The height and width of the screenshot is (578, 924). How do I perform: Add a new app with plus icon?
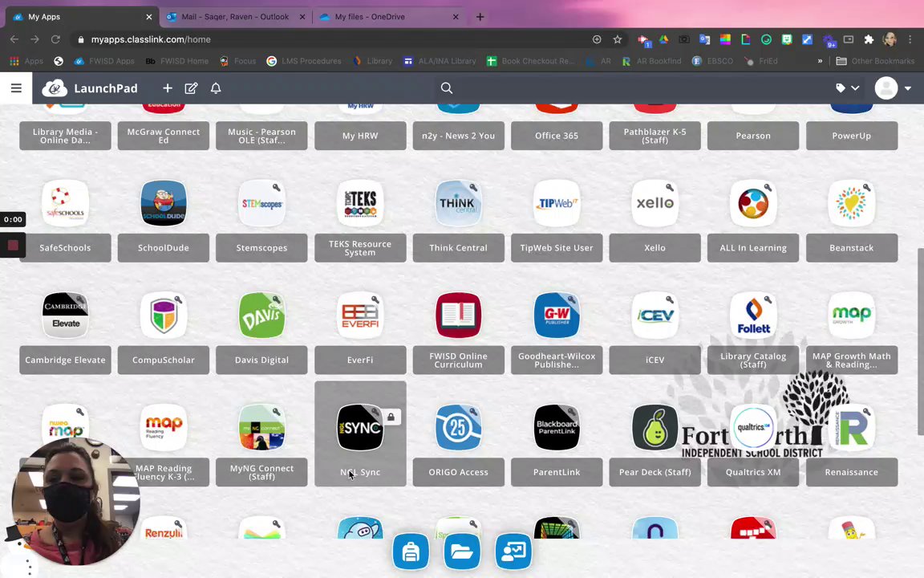pyautogui.click(x=168, y=88)
